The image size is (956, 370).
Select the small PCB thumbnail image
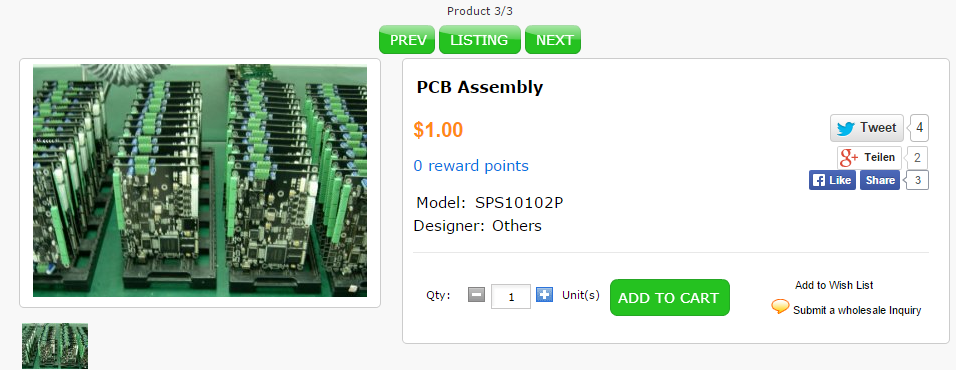[55, 346]
